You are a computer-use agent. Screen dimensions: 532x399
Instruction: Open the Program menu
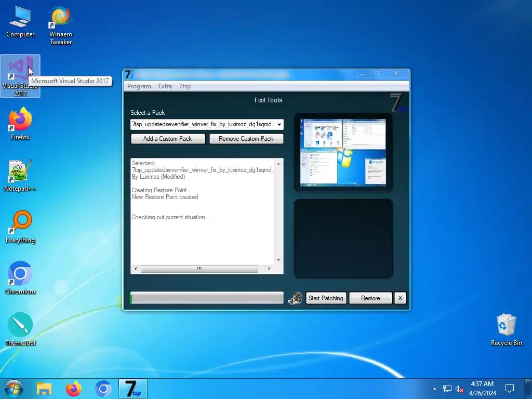139,86
